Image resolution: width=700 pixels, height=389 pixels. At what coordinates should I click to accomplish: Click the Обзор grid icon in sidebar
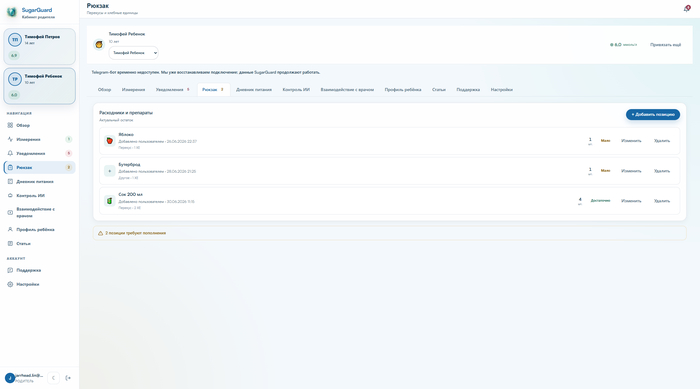pos(10,125)
